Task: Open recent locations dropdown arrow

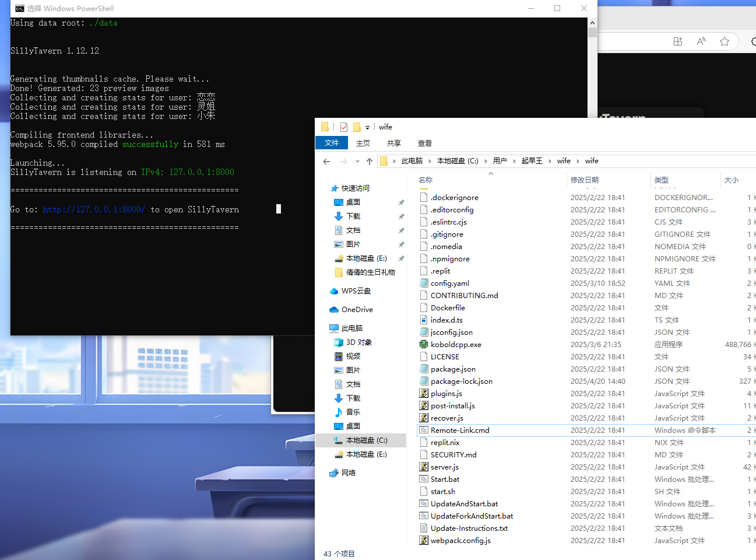Action: click(357, 162)
